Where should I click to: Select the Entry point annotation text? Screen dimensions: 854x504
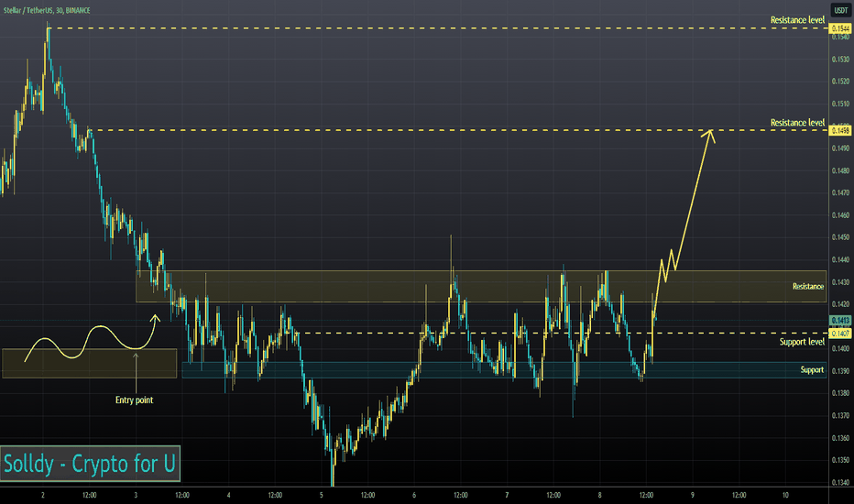pos(134,400)
